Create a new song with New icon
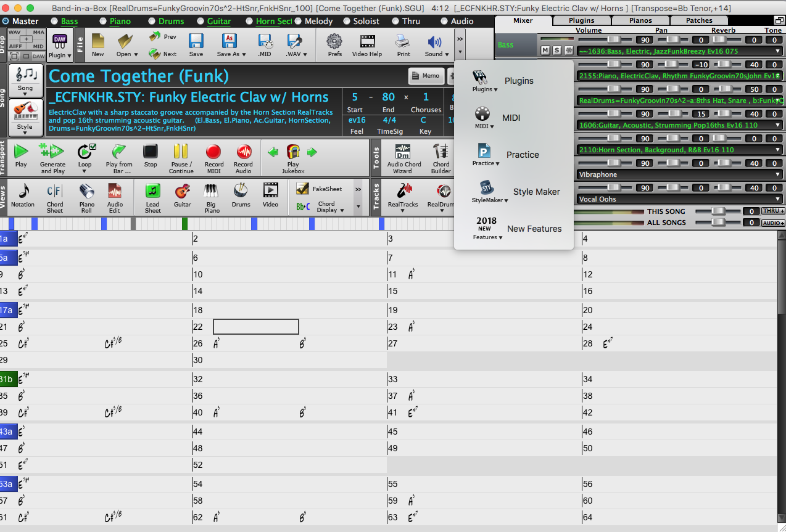This screenshot has height=532, width=786. 97,44
